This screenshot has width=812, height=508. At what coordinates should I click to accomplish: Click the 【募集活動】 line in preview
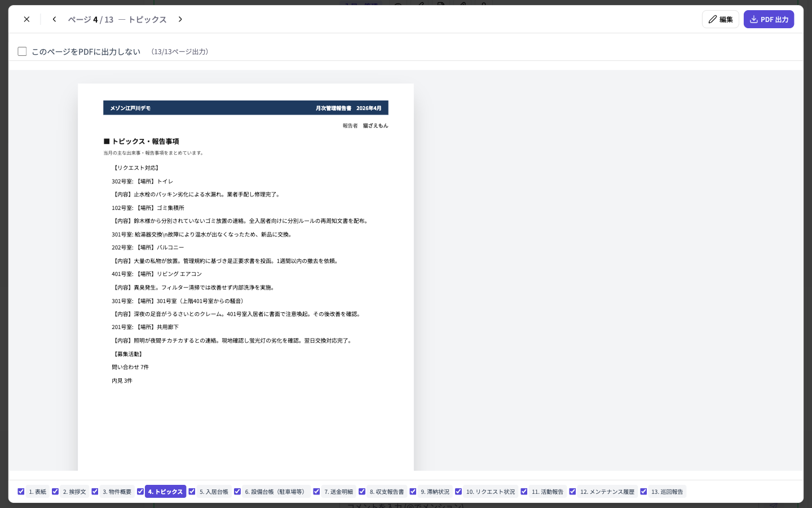pos(127,354)
